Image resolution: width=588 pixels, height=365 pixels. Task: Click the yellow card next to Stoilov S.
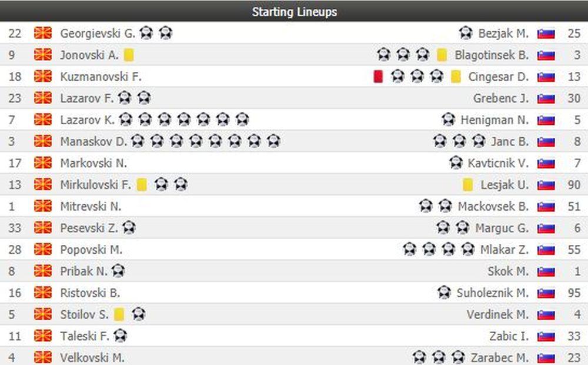point(119,314)
